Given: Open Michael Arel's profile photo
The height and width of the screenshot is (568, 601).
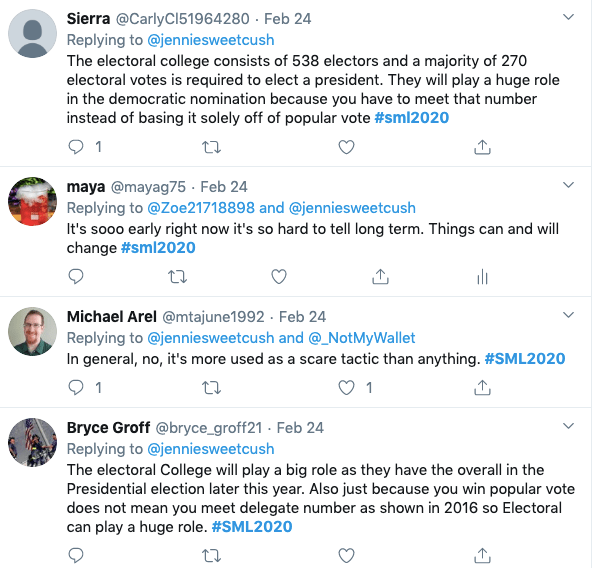Looking at the screenshot, I should [32, 332].
